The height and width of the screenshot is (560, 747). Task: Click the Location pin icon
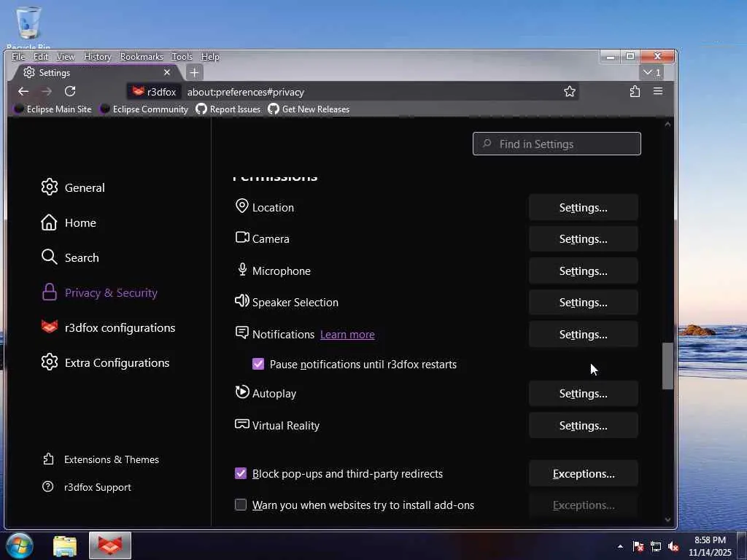coord(242,206)
